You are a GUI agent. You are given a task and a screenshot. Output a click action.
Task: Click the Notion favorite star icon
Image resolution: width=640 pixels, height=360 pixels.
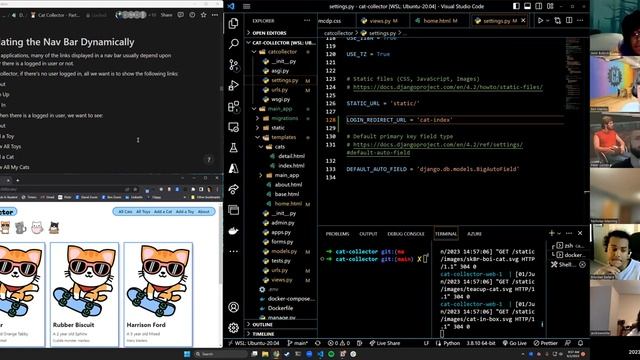203,15
